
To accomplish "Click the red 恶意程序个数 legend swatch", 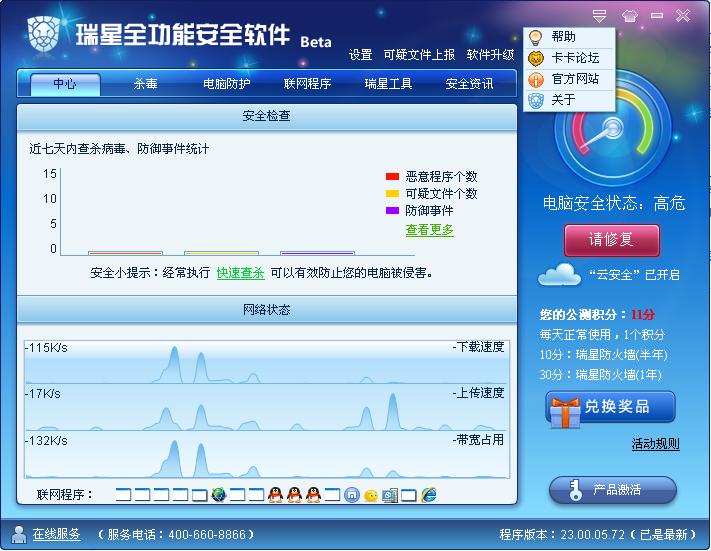I will pyautogui.click(x=392, y=176).
